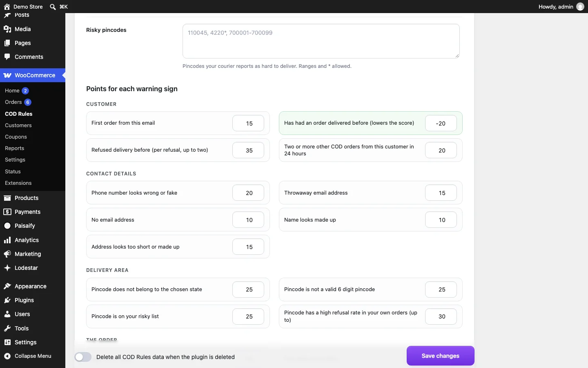Edit points for Pincode on risky list
Image resolution: width=588 pixels, height=368 pixels.
[x=248, y=316]
